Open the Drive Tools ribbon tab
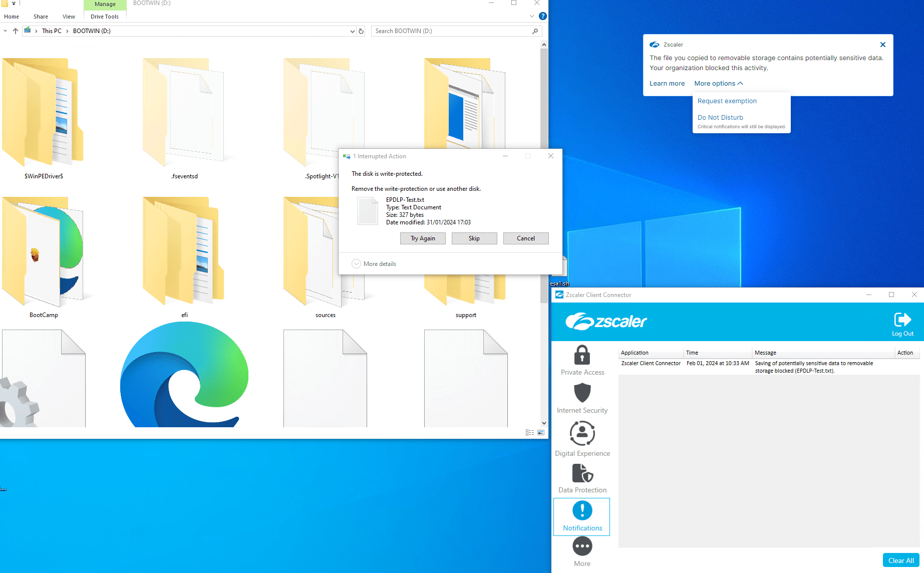Screen dimensions: 924x573 (105, 17)
